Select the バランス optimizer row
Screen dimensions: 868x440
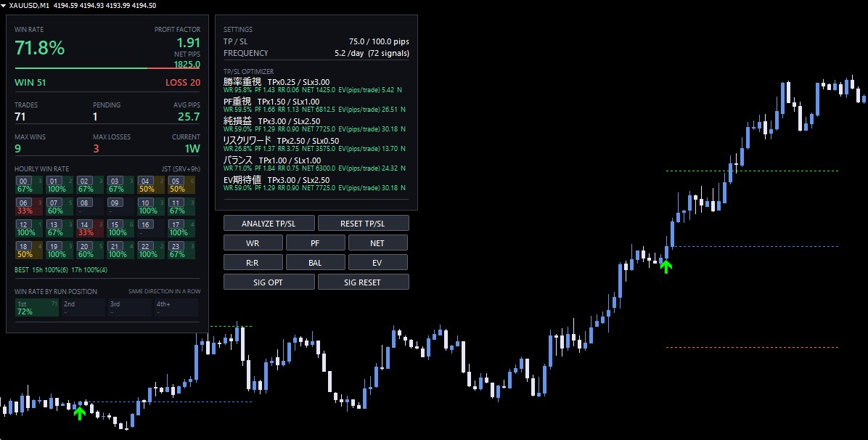[x=314, y=163]
